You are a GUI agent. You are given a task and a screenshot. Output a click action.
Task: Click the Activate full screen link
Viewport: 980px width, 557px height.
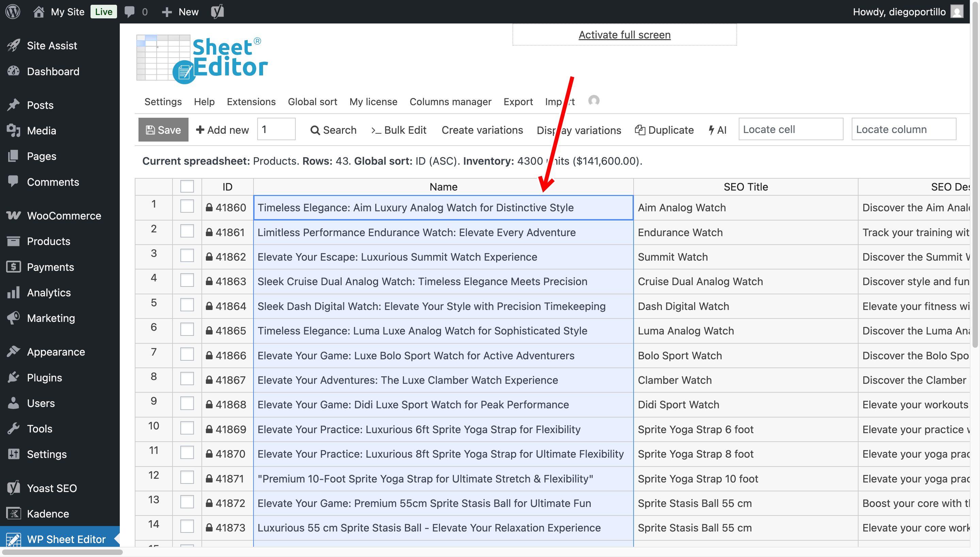click(624, 34)
